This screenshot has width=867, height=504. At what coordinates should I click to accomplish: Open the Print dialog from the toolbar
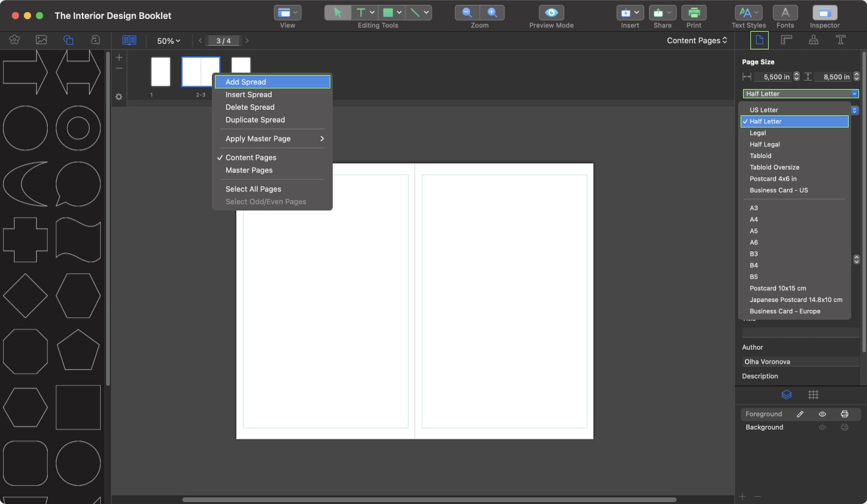694,12
